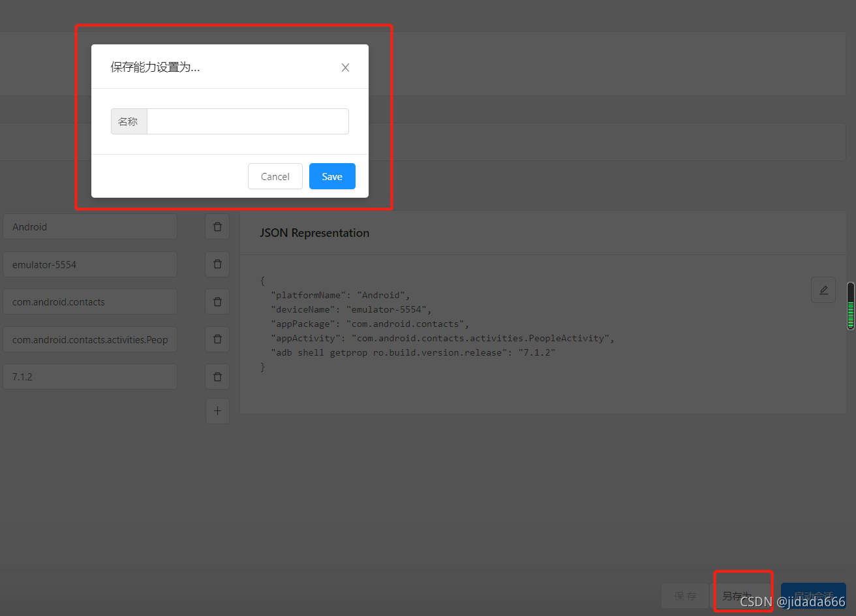Click the 7.1.2 value field
The image size is (856, 616).
pyautogui.click(x=90, y=377)
